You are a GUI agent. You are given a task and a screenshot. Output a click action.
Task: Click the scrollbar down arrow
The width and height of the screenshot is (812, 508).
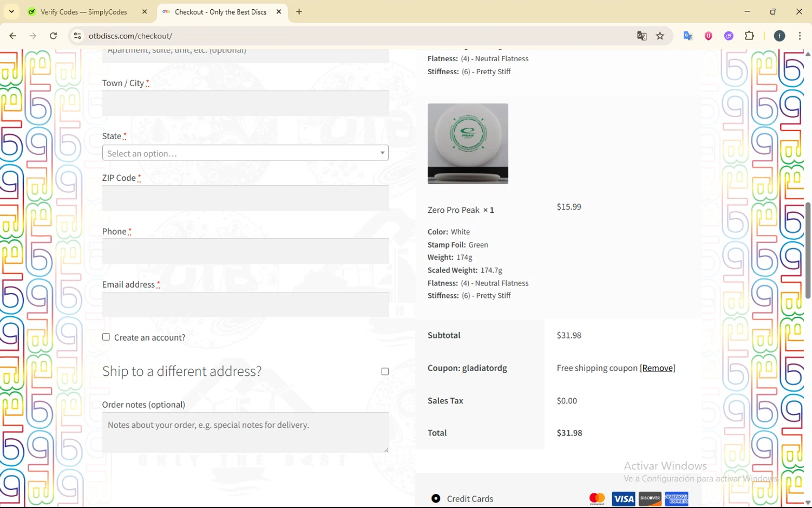(x=808, y=503)
